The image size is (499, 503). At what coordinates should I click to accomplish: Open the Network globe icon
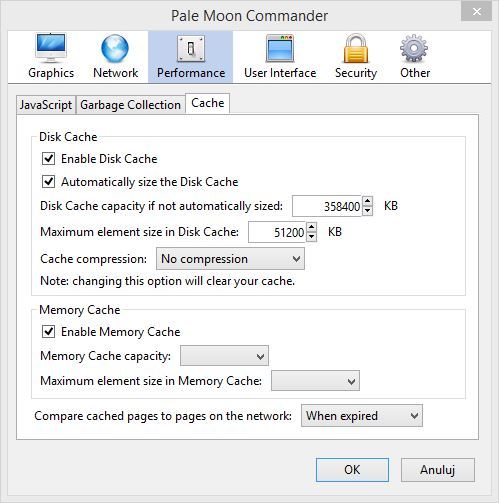click(115, 48)
